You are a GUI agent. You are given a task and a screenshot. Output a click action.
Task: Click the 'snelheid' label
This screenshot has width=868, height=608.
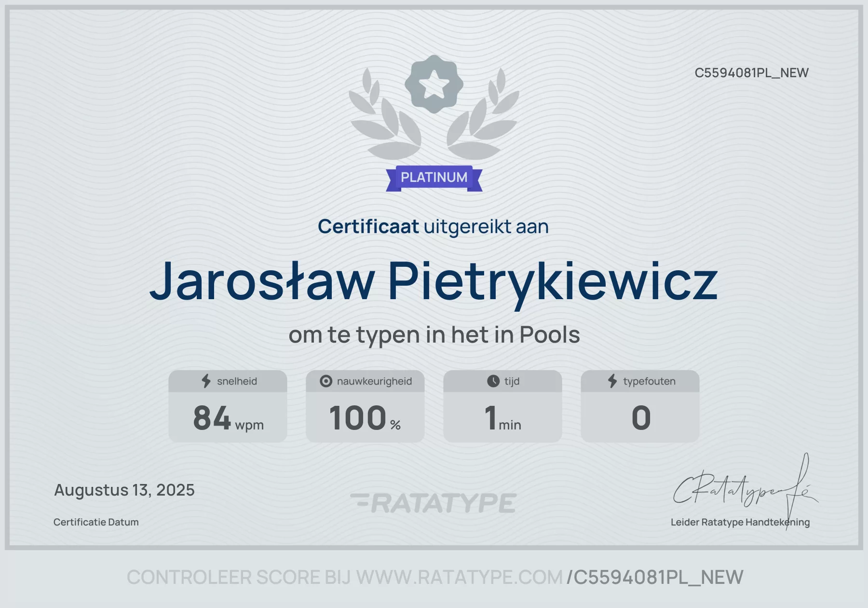coord(237,381)
